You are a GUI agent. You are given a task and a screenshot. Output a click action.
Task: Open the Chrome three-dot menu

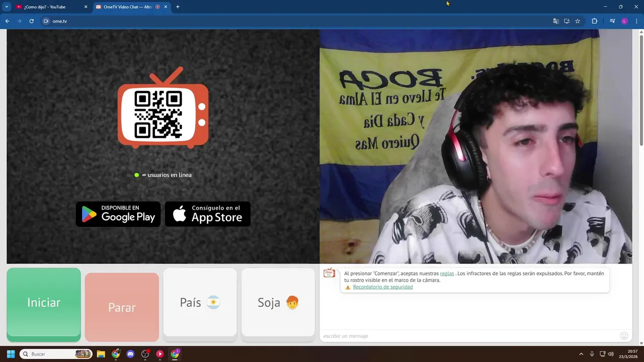click(636, 21)
